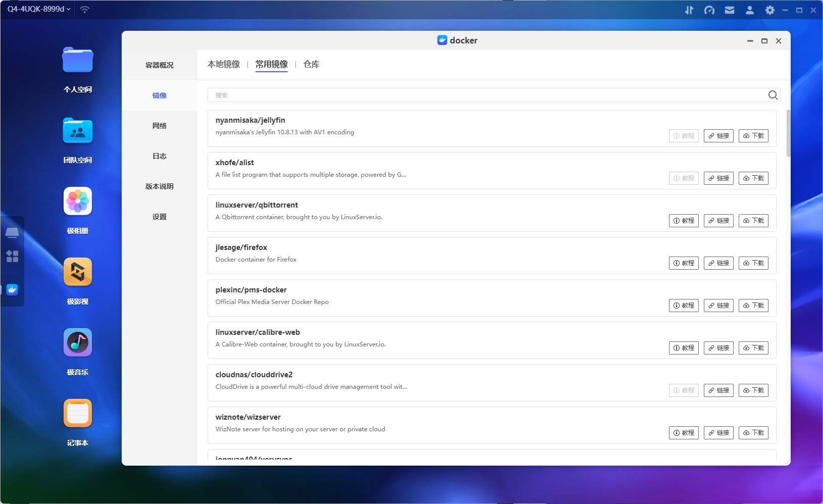Viewport: 823px width, 504px height.
Task: Download the xhofe/alist image
Action: pyautogui.click(x=753, y=178)
